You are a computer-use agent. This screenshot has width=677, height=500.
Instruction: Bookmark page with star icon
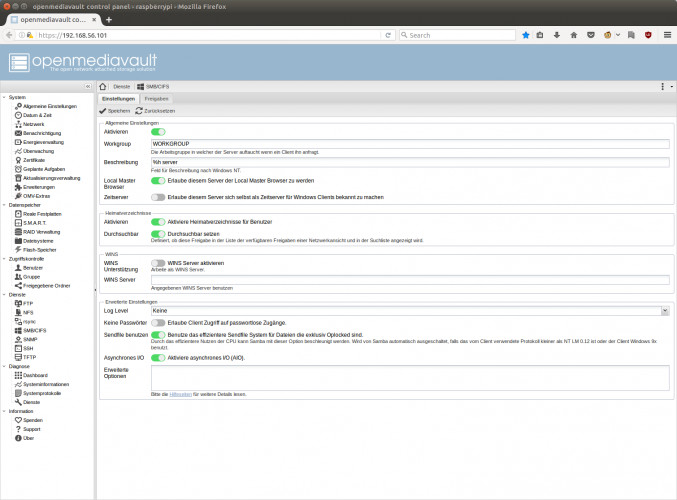coord(525,35)
